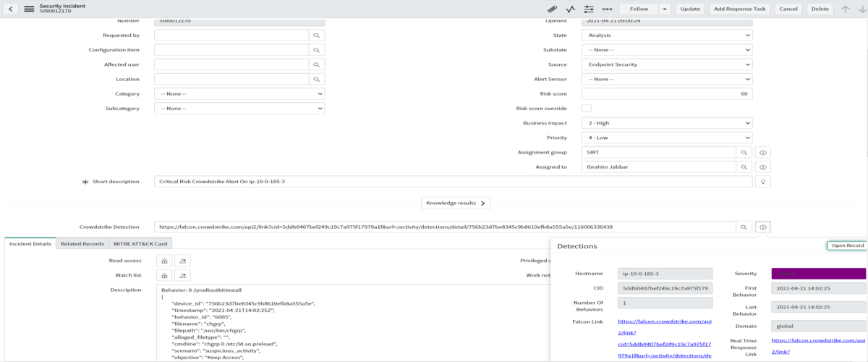Switch to the Related Records tab
Image resolution: width=868 pixels, height=362 pixels.
click(x=82, y=244)
